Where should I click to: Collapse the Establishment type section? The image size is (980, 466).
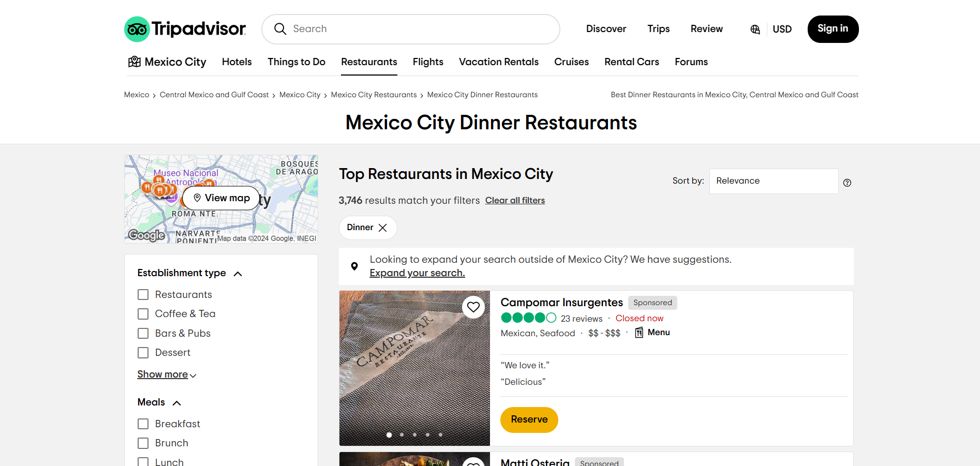point(238,274)
